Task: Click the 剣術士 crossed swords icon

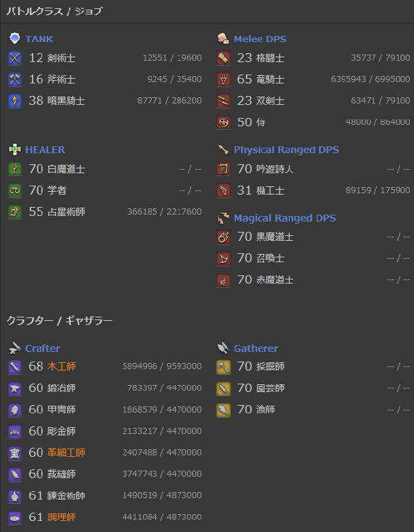Action: (14, 58)
